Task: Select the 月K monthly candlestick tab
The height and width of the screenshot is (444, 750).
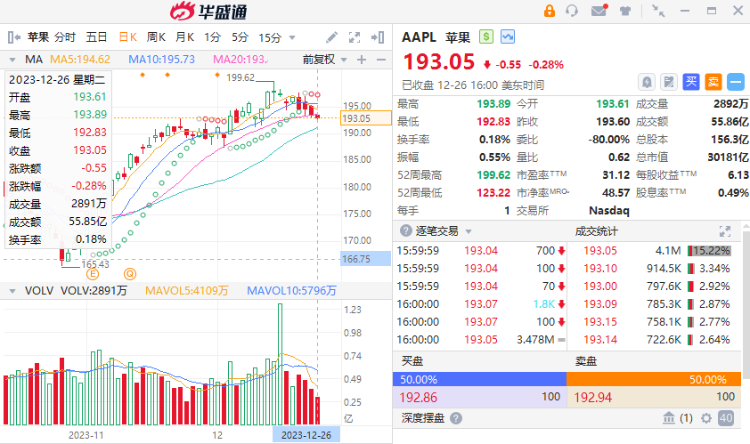Action: pos(185,37)
